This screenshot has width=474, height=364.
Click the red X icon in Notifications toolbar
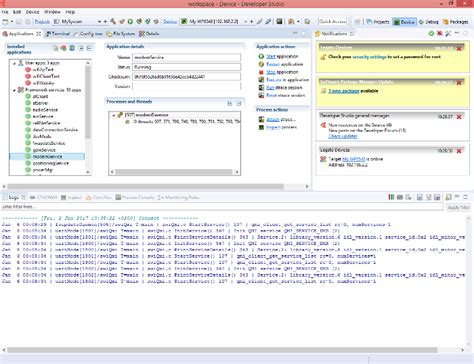coord(440,33)
